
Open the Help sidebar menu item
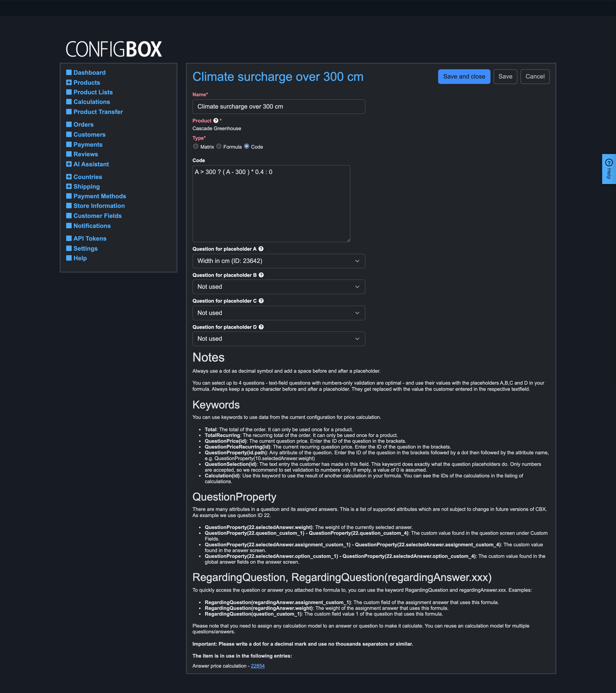[x=80, y=258]
